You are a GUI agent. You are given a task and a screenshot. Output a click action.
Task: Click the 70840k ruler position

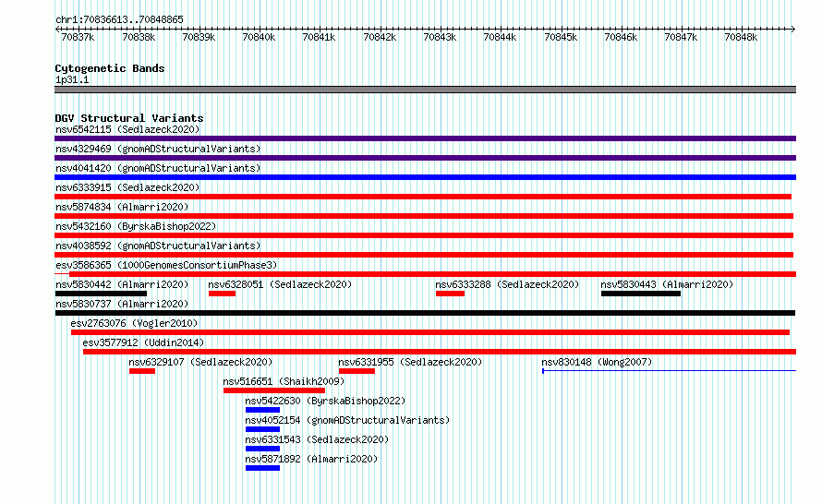[x=259, y=37]
